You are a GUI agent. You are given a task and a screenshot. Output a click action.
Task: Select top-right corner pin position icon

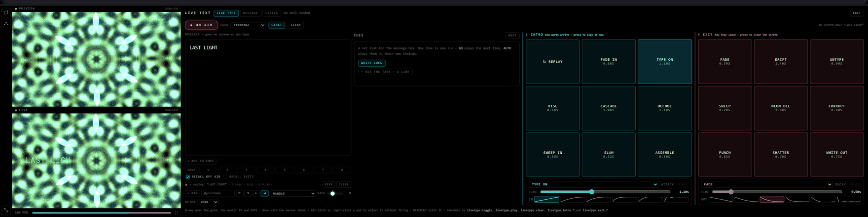(x=248, y=193)
